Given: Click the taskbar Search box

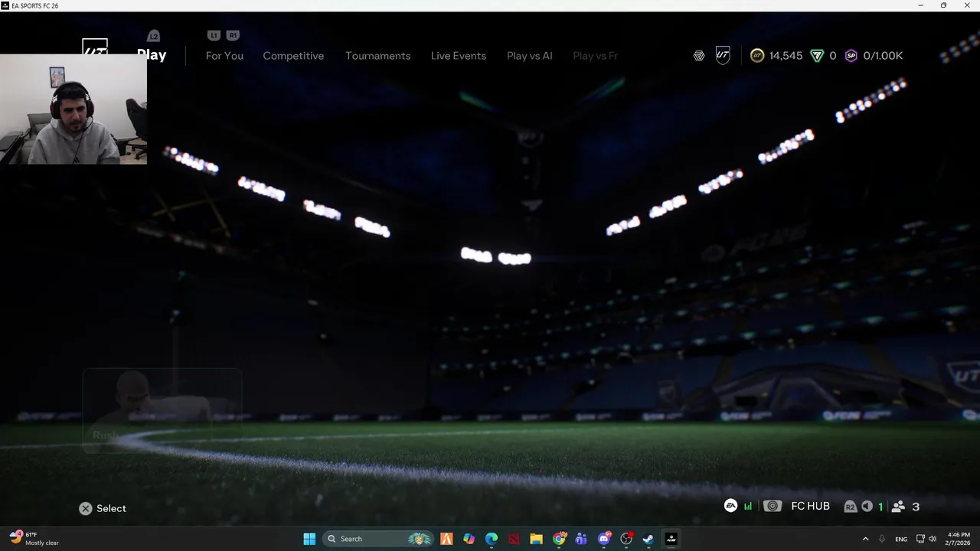Looking at the screenshot, I should click(x=377, y=539).
